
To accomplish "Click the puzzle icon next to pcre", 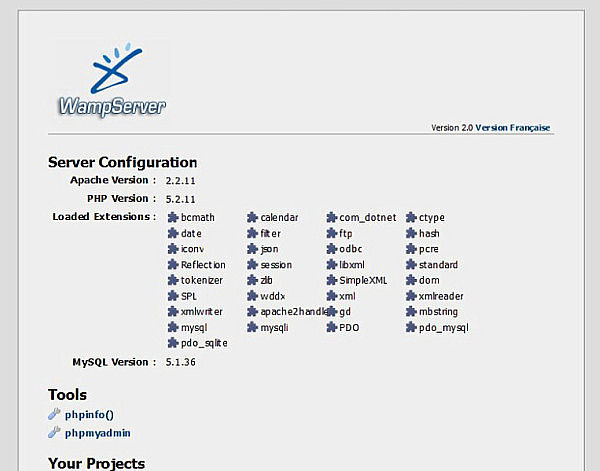I will (411, 249).
